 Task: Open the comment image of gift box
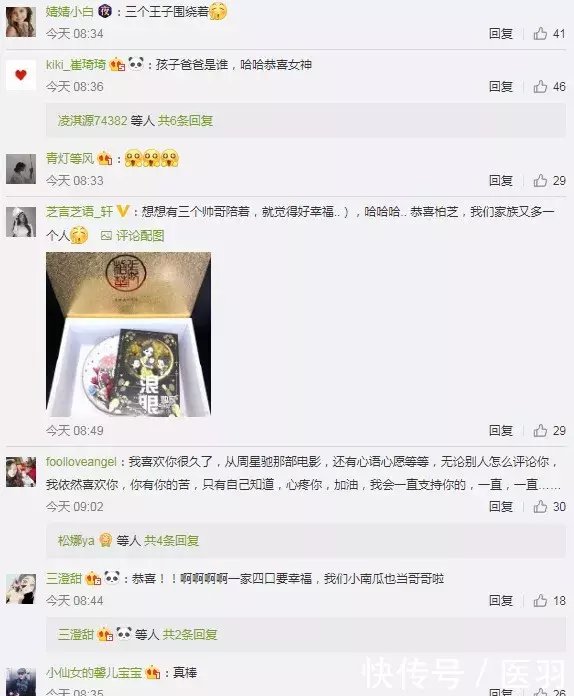[128, 334]
